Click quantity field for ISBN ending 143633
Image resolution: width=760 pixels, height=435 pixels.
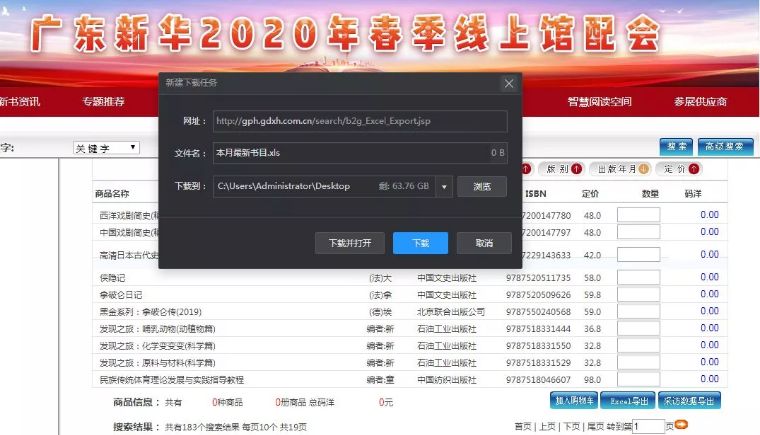638,254
